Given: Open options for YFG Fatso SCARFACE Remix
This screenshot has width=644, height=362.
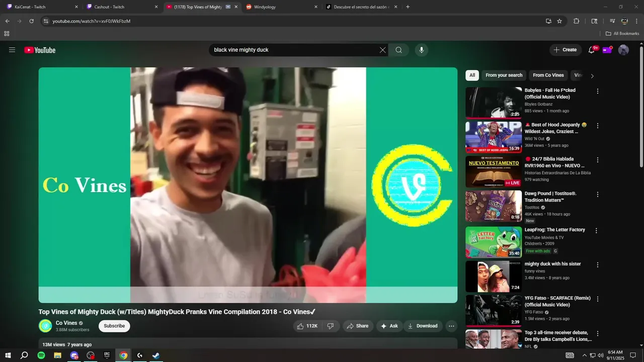Looking at the screenshot, I should [x=598, y=299].
